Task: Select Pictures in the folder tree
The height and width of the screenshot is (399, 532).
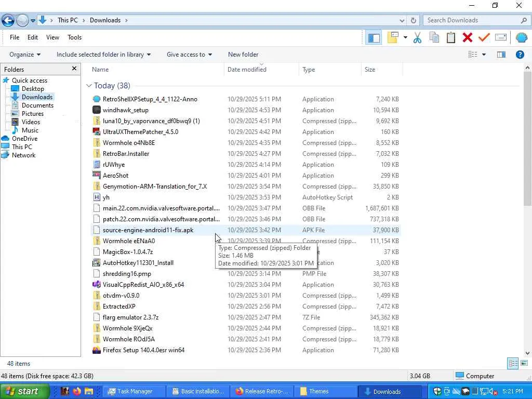Action: coord(33,114)
